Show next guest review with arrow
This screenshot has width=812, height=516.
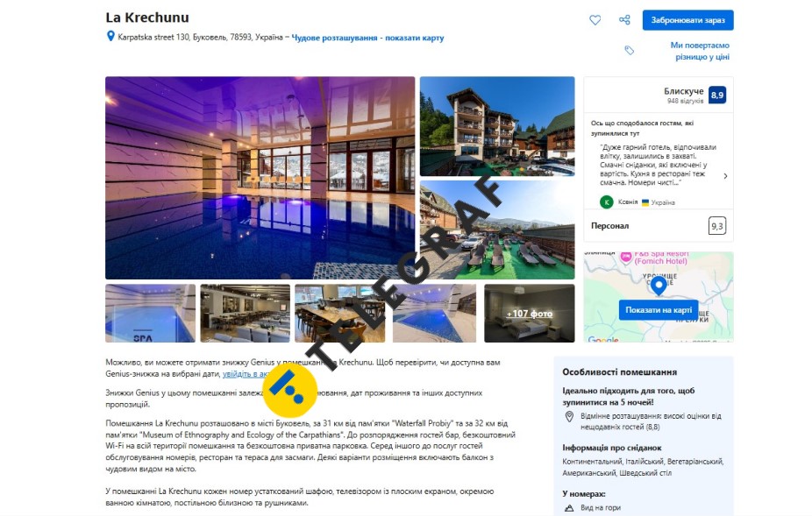[x=725, y=176]
